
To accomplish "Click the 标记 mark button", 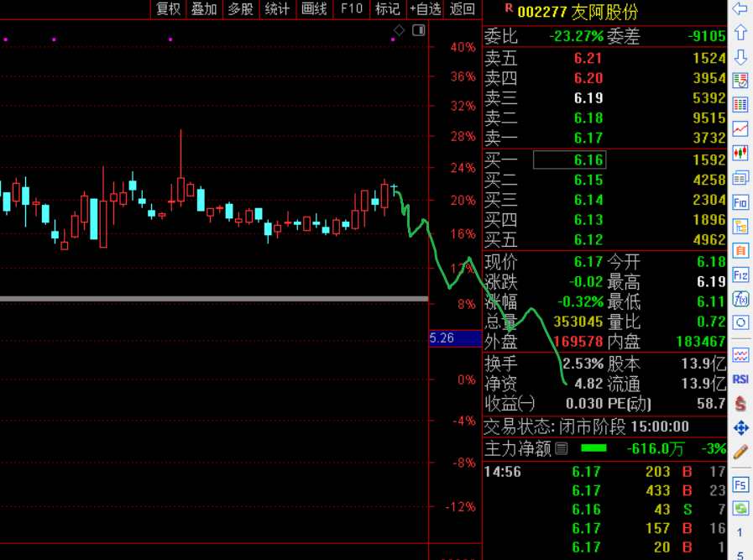I will 388,8.
